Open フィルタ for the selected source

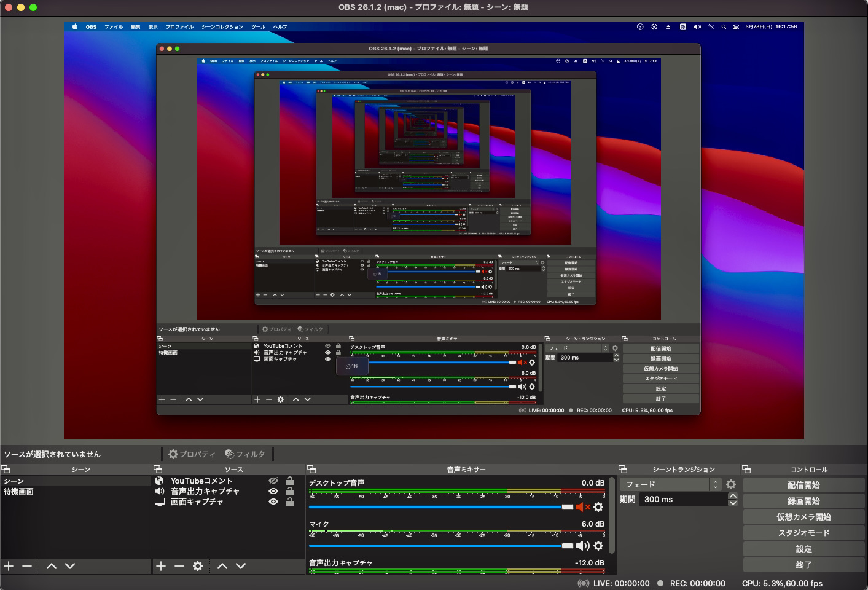point(244,454)
